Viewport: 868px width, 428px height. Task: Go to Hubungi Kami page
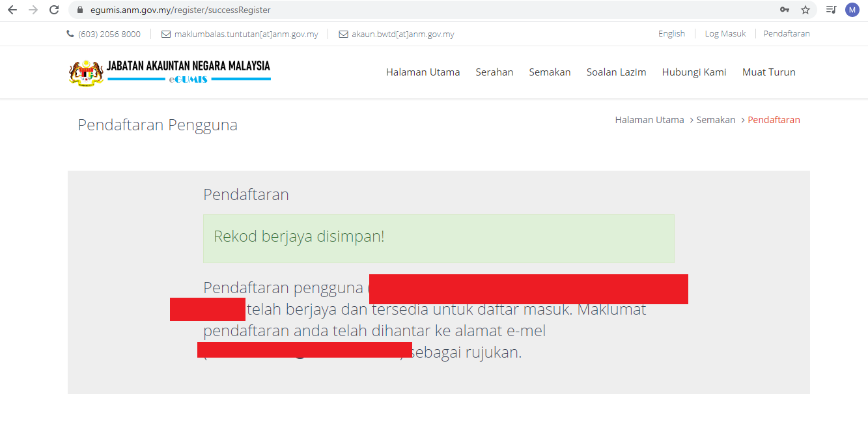[694, 72]
